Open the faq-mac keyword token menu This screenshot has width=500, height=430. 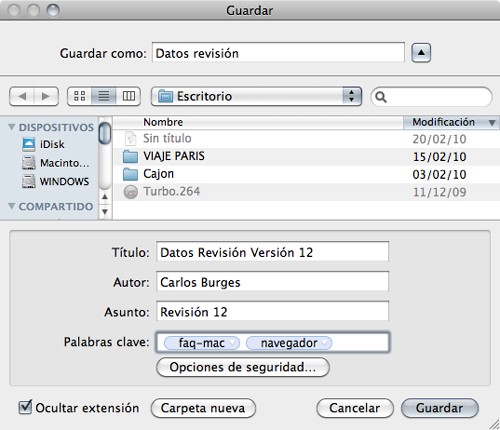tap(234, 343)
